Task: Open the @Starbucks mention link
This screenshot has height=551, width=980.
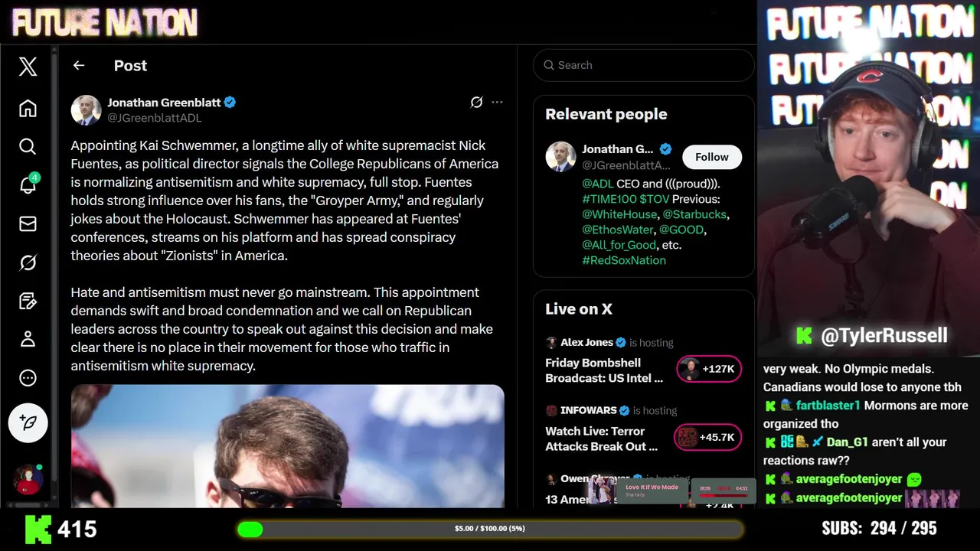Action: (695, 214)
